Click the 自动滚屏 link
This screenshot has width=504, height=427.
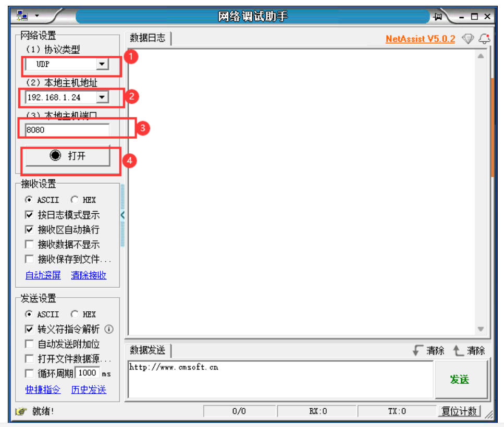point(43,275)
